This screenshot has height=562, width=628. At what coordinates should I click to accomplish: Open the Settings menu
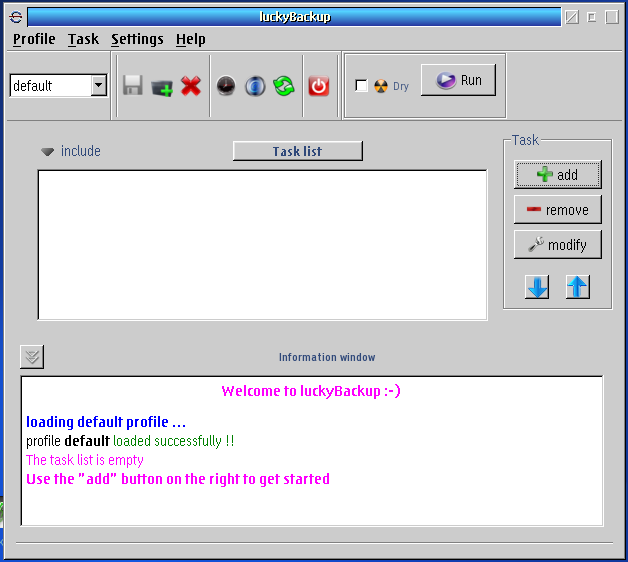click(137, 39)
